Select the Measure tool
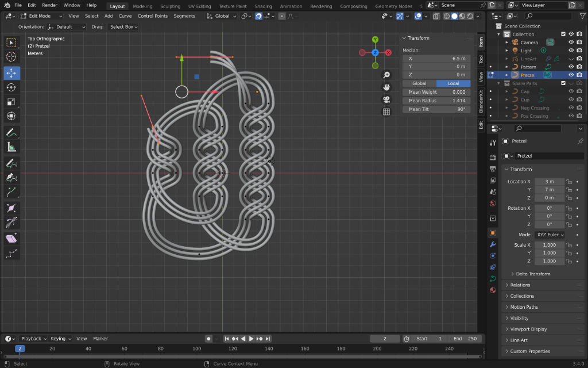 [x=12, y=147]
